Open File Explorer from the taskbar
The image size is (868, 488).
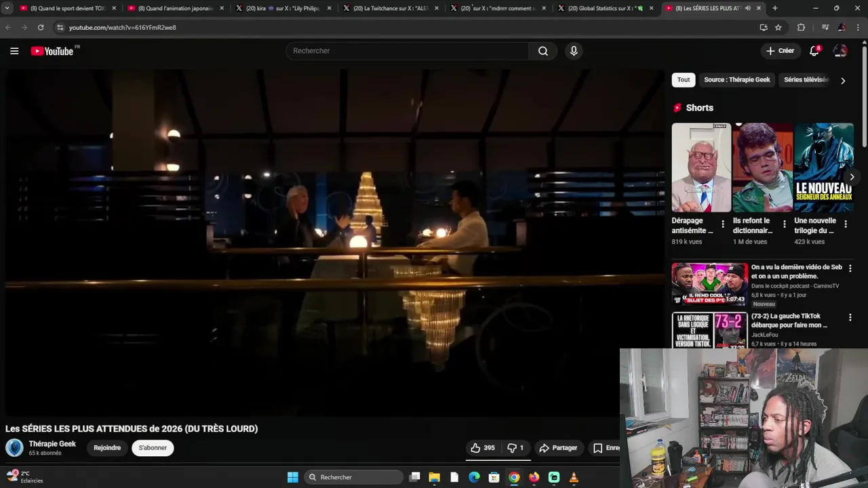point(435,477)
